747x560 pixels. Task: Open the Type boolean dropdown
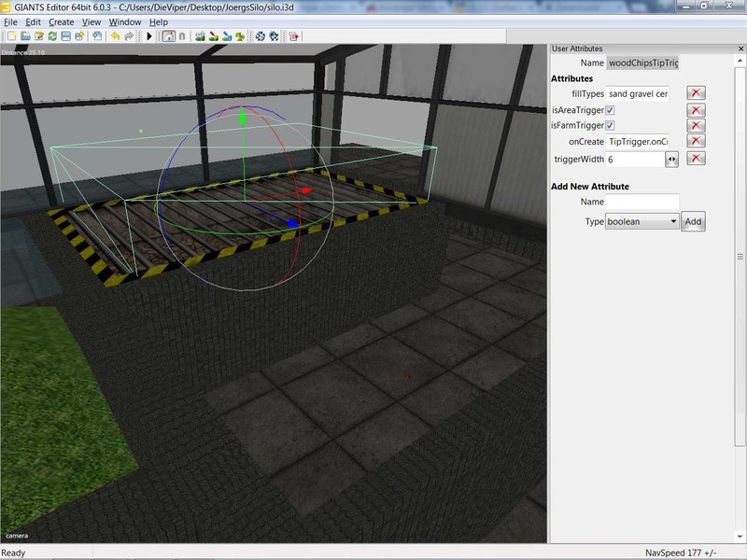pyautogui.click(x=642, y=222)
